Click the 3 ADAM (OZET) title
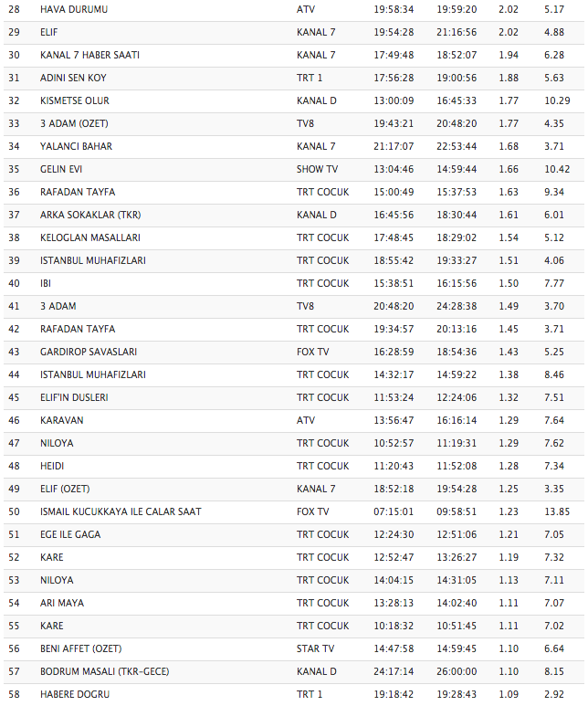 [74, 123]
